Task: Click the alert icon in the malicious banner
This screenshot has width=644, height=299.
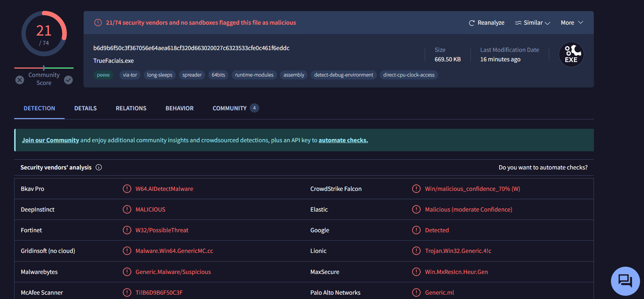Action: pyautogui.click(x=98, y=22)
